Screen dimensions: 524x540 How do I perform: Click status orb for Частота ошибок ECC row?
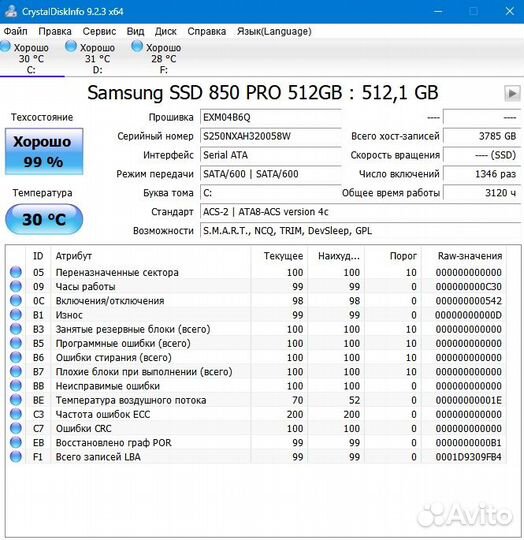(x=15, y=414)
